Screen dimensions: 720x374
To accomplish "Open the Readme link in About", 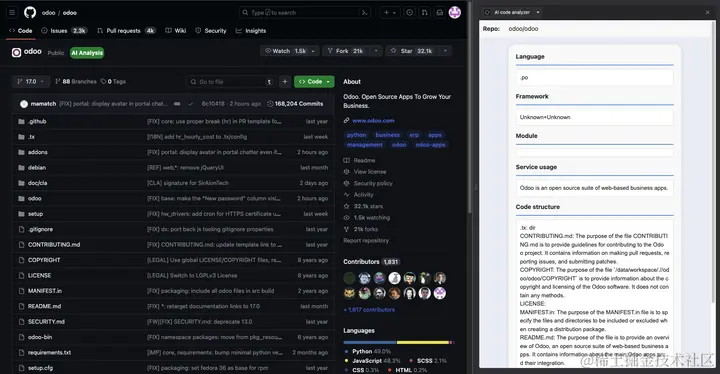I will [x=360, y=160].
